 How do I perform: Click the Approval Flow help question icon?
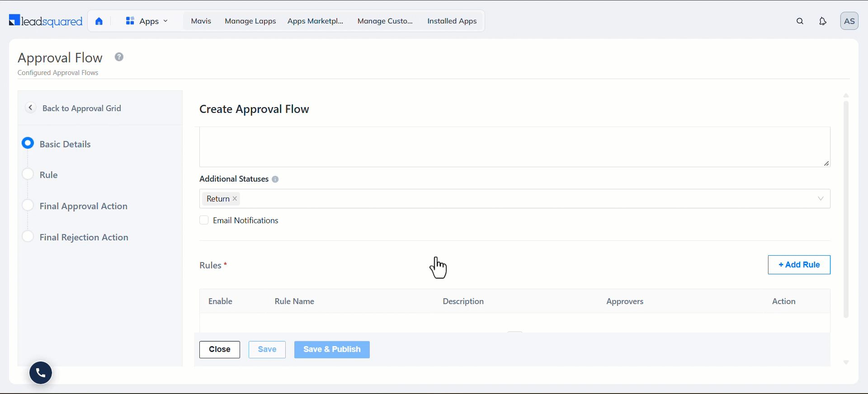coord(119,57)
